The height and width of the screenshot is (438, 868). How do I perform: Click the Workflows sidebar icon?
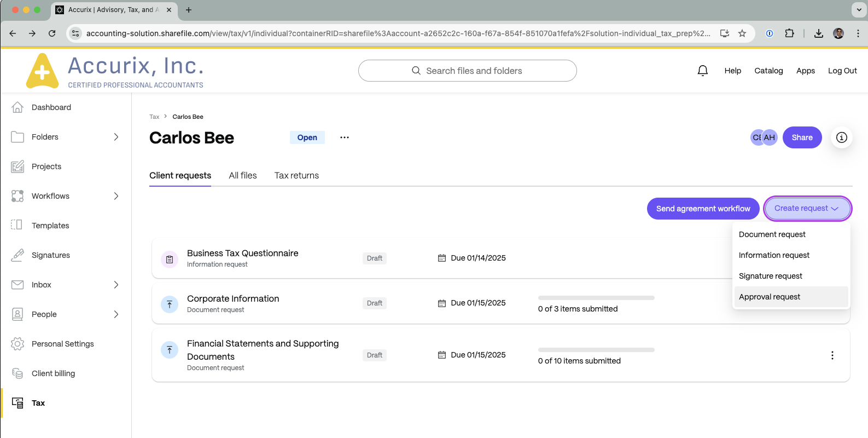(18, 196)
